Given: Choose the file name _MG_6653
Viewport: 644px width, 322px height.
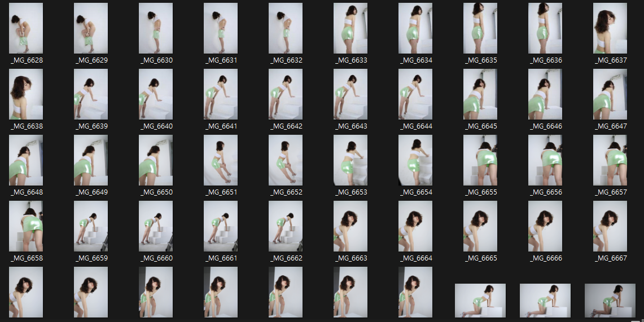Looking at the screenshot, I should tap(351, 192).
